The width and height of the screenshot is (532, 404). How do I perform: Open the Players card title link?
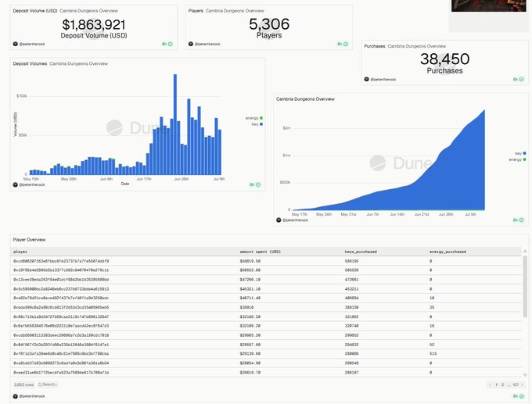[x=196, y=11]
